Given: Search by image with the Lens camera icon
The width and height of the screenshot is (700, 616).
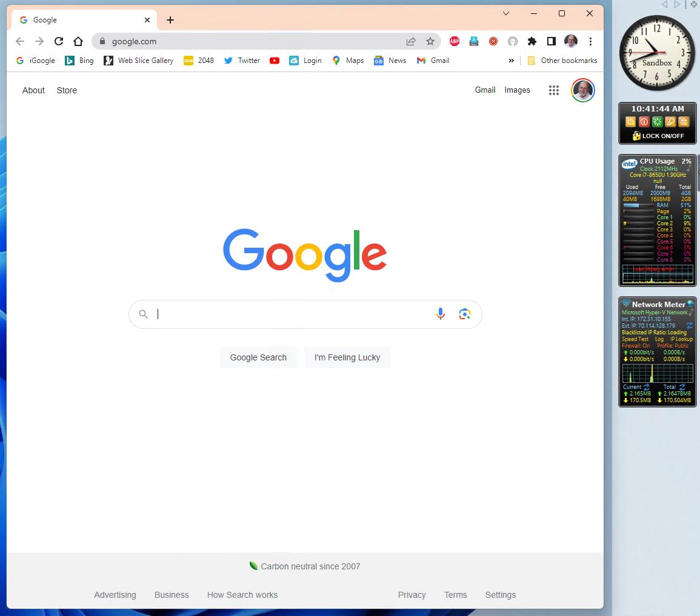Looking at the screenshot, I should pyautogui.click(x=465, y=314).
